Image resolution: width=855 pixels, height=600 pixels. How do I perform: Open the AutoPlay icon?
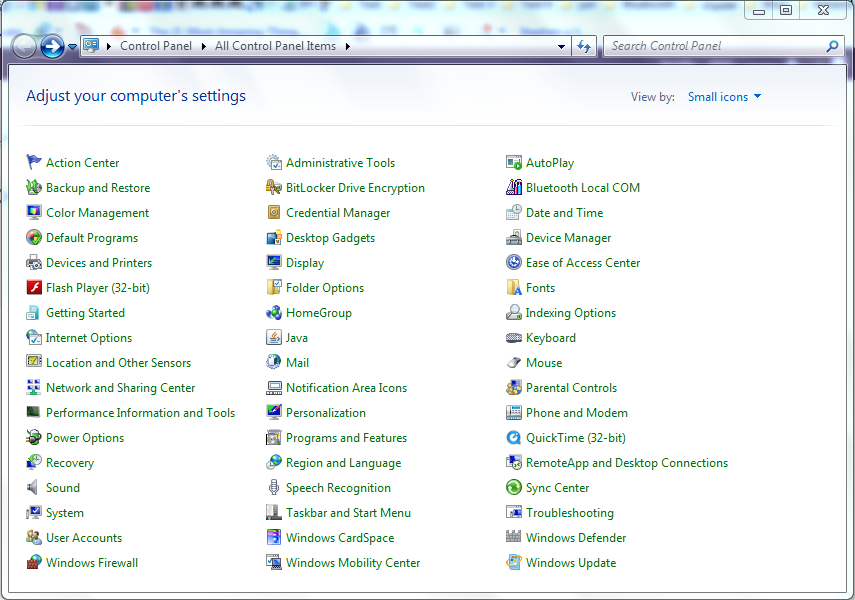pyautogui.click(x=514, y=162)
